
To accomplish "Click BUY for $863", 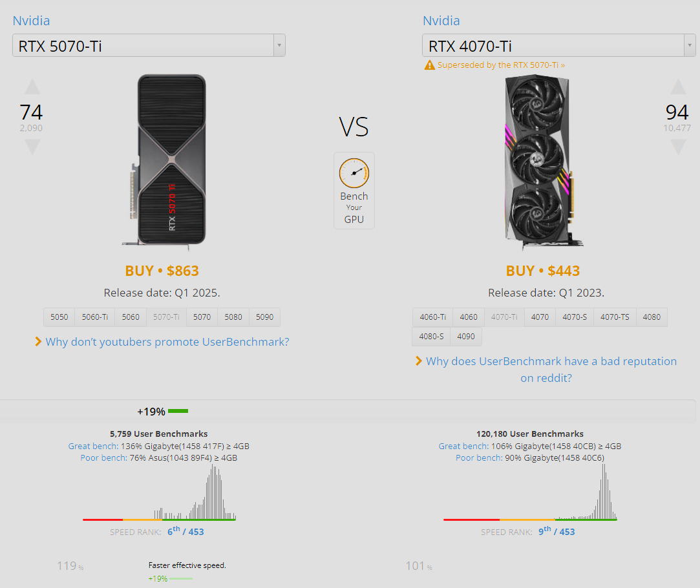I will coord(162,271).
